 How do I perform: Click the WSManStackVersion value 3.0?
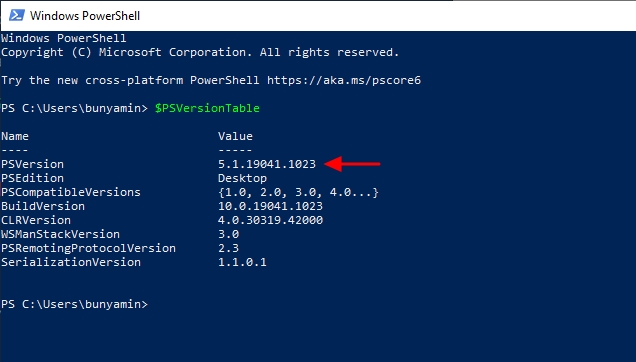point(228,234)
